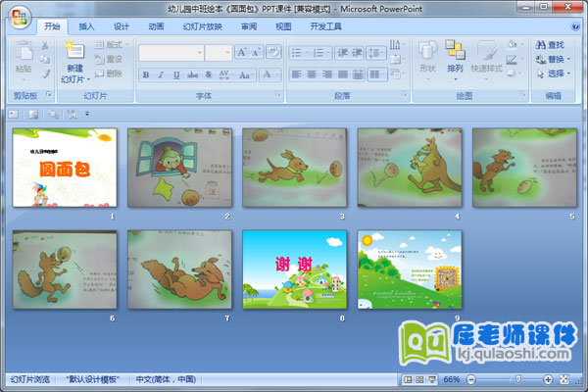The image size is (588, 392).
Task: Open the Developer tab
Action: [x=325, y=26]
